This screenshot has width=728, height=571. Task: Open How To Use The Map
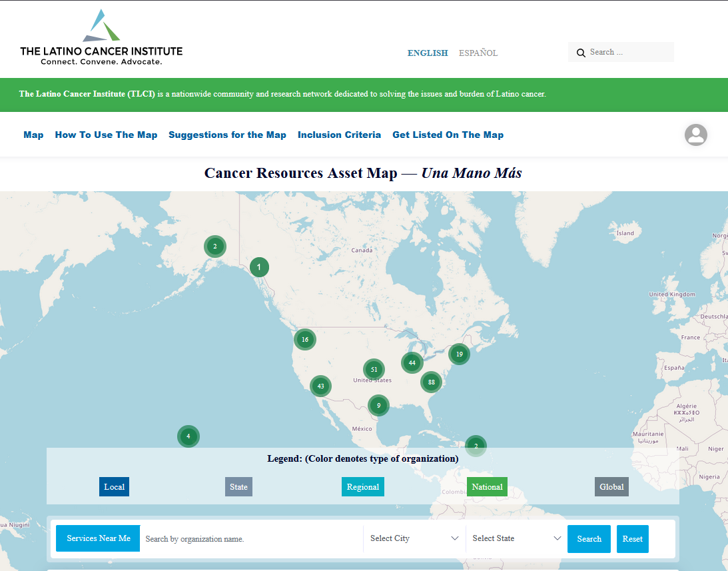pos(106,135)
